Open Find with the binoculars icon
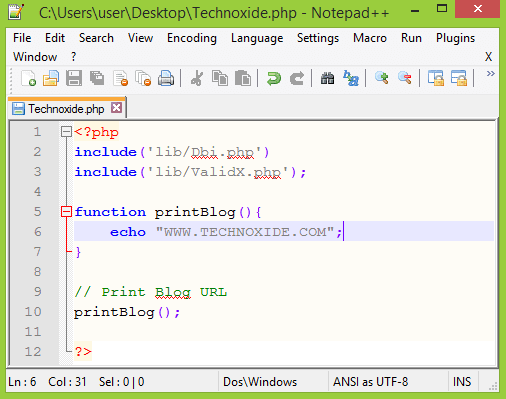 coord(327,79)
